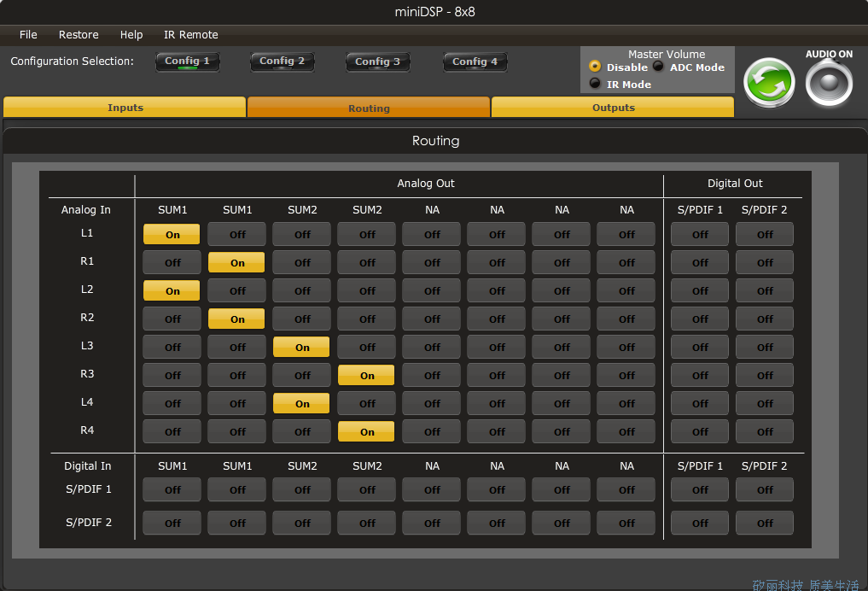Select Config 1 configuration
This screenshot has height=591, width=868.
point(187,61)
